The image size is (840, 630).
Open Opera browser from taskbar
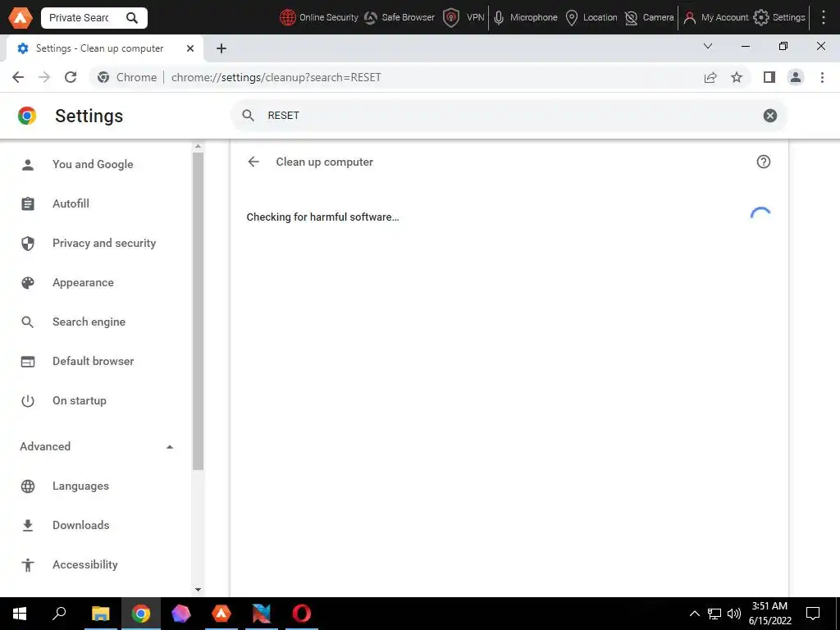click(x=302, y=614)
